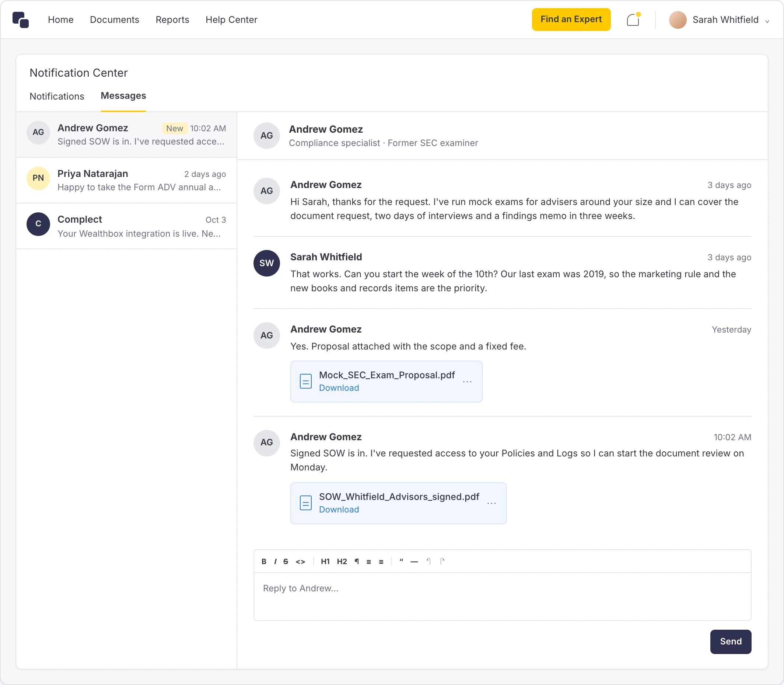Screen dimensions: 784x685
Task: Open the Complect message about Wealthbox
Action: 126,226
